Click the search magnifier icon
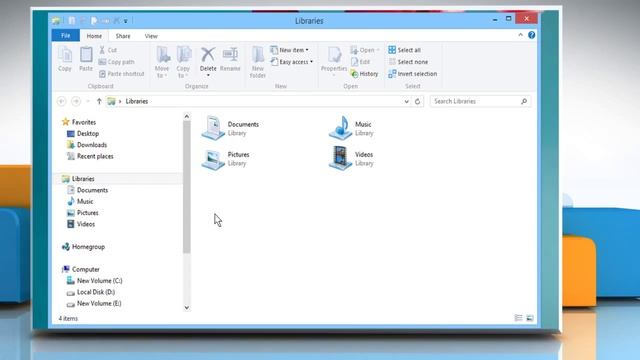Viewport: 640px width, 360px height. [524, 101]
